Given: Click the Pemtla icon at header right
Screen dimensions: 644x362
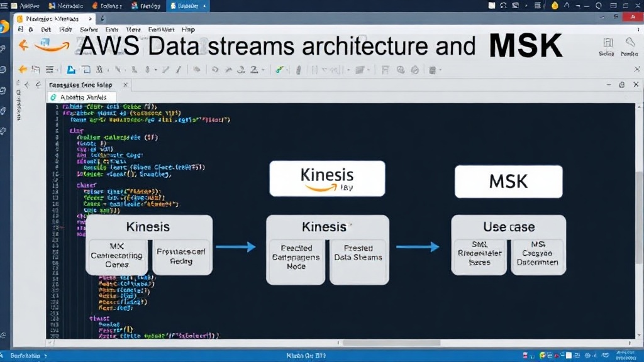Looking at the screenshot, I should (629, 47).
